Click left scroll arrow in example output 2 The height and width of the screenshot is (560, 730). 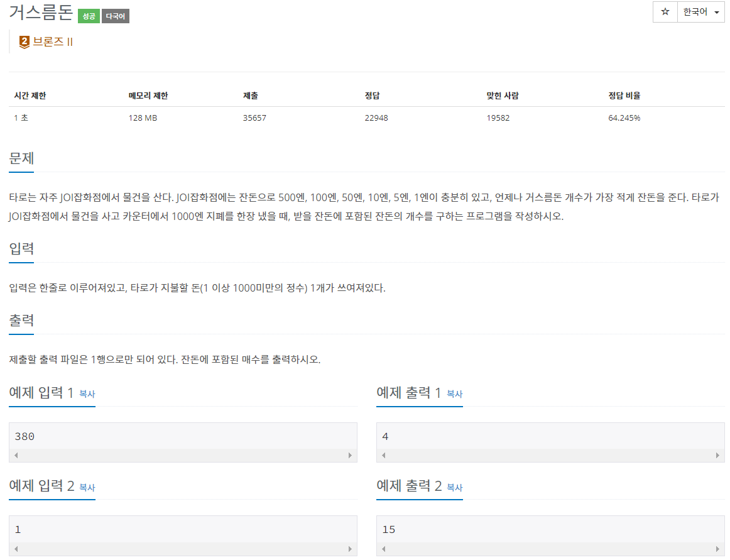pos(384,549)
